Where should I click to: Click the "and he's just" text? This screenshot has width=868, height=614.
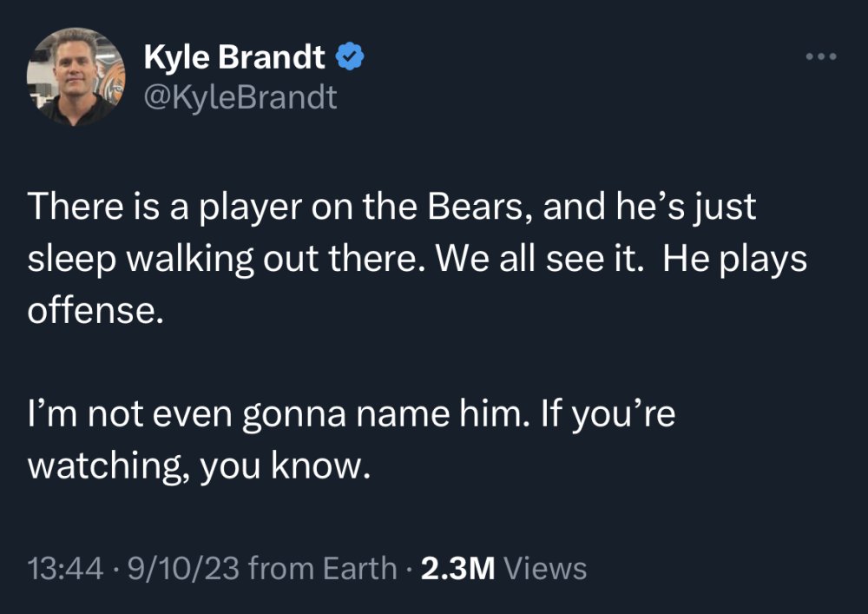648,207
